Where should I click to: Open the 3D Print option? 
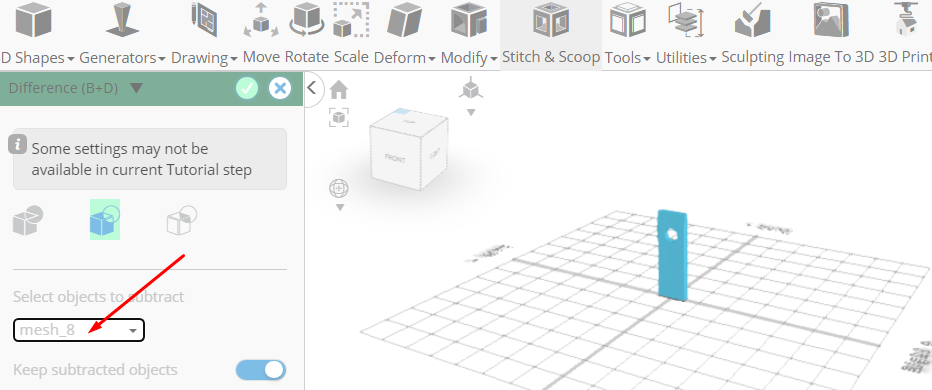coord(905,34)
